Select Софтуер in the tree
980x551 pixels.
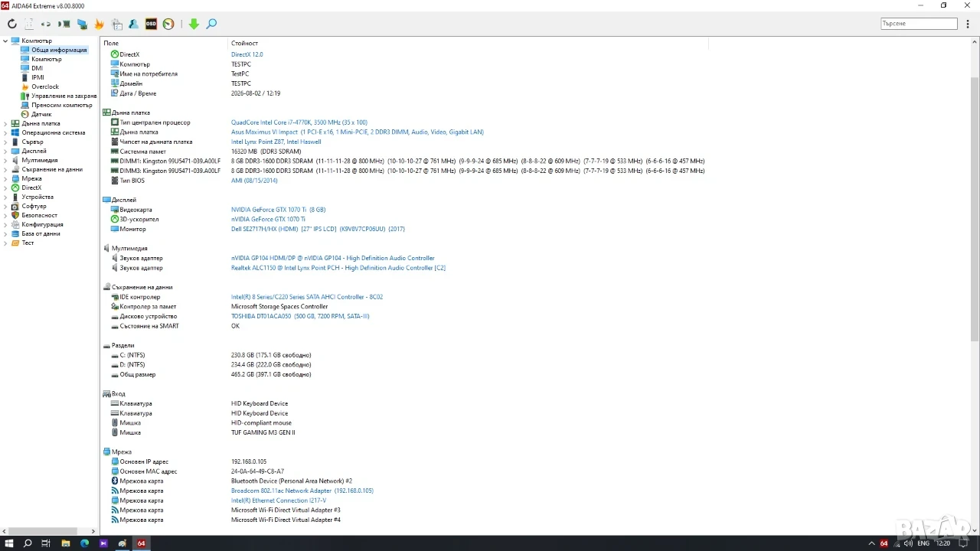point(34,206)
